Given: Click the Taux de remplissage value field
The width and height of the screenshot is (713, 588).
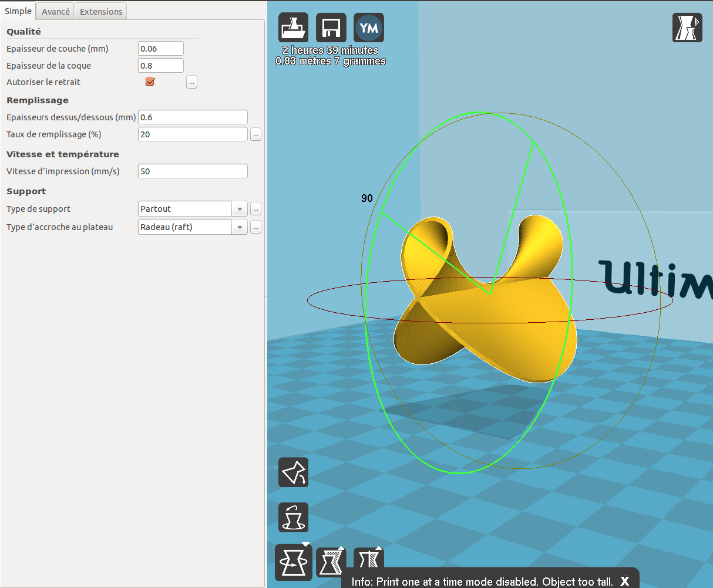Looking at the screenshot, I should [193, 134].
